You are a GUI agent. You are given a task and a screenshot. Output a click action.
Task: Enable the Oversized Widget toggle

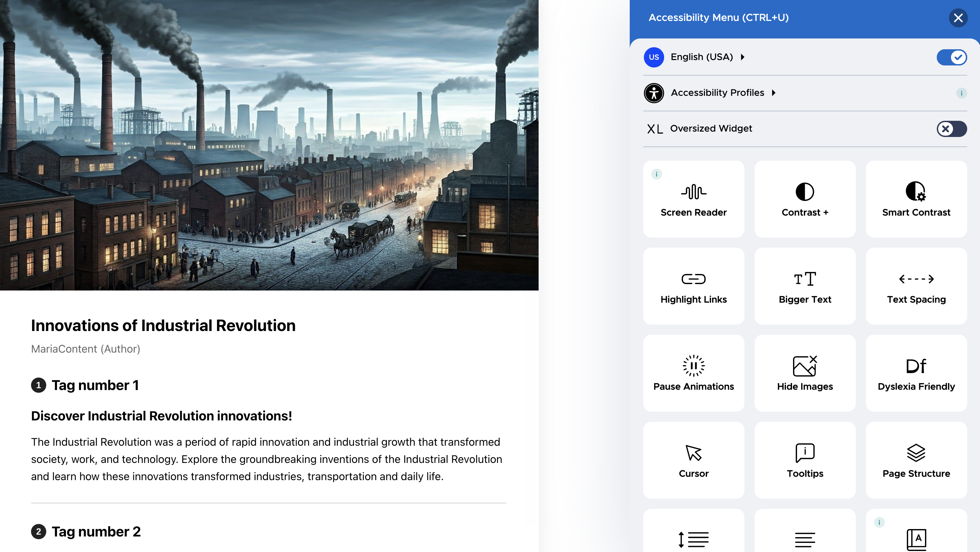click(951, 129)
